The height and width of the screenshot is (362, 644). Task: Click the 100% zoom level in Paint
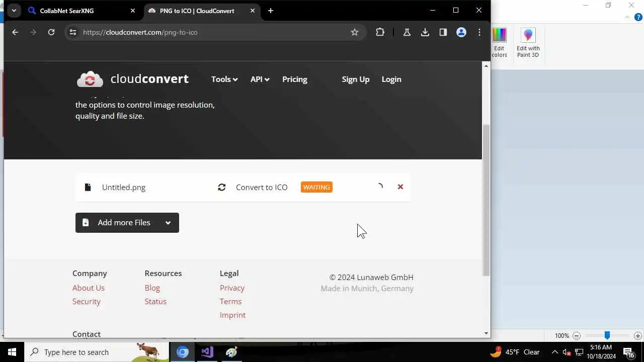point(562,336)
